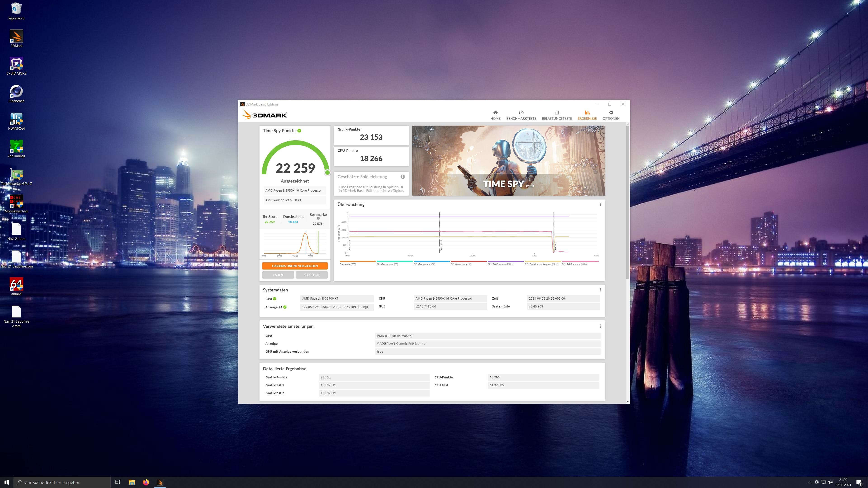Click info icon beside Geschätzte Spieleleistung

(x=402, y=177)
